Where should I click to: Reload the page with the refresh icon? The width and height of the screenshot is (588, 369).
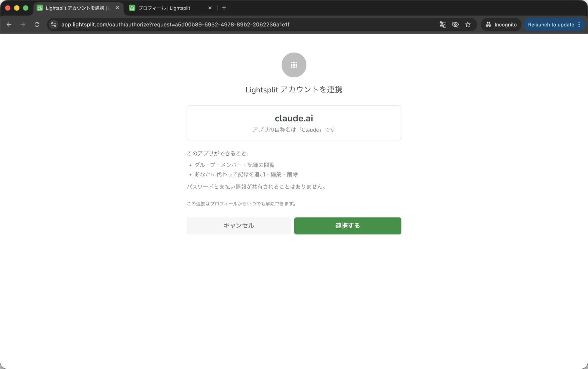pos(37,24)
